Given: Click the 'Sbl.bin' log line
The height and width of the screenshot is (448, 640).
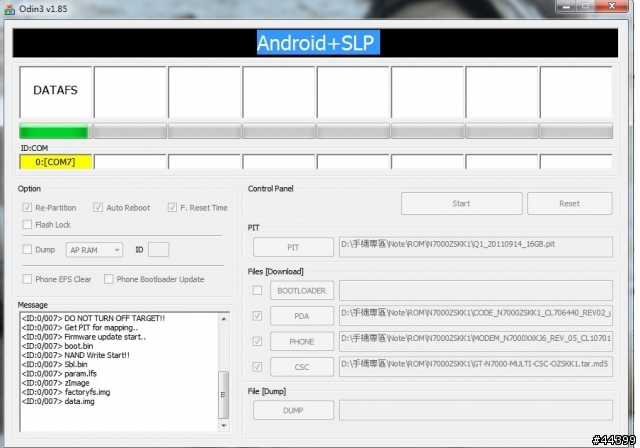Looking at the screenshot, I should click(54, 364).
